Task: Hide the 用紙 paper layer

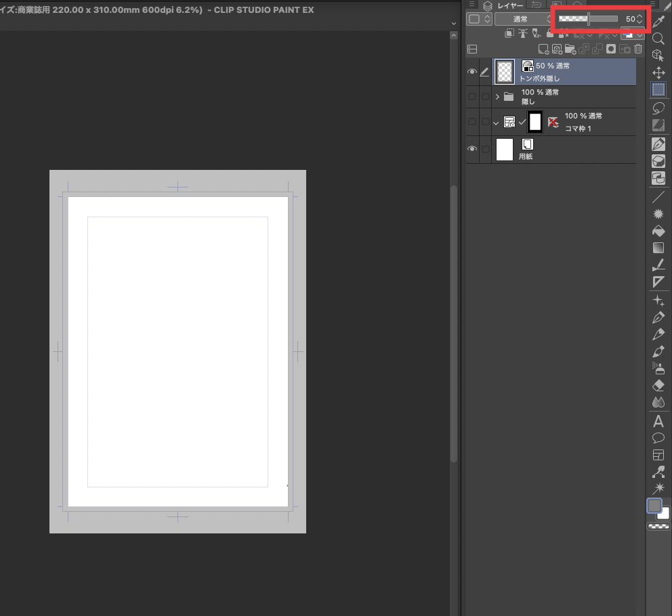Action: pos(472,149)
